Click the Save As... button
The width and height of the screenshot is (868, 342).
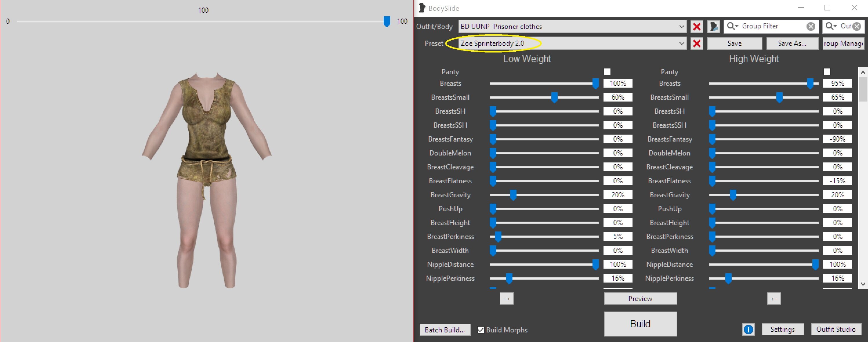[x=792, y=44]
